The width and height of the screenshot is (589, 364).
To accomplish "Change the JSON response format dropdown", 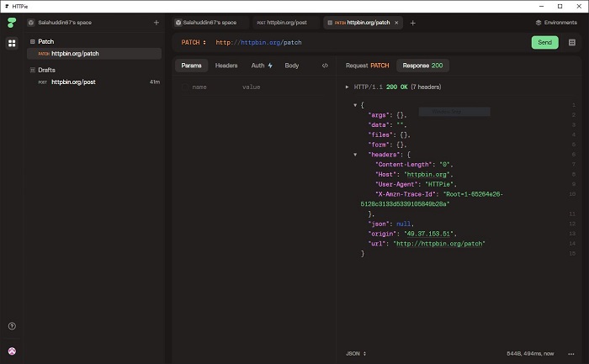I will (x=356, y=354).
